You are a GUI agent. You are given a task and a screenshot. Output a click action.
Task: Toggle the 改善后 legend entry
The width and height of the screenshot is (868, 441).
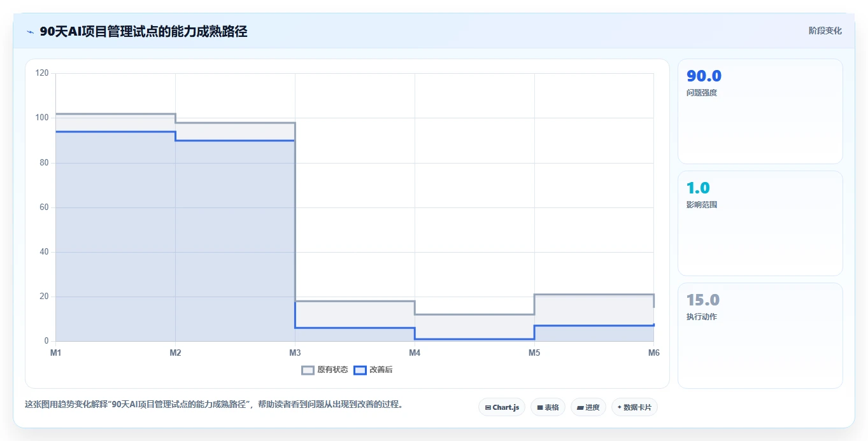(373, 370)
